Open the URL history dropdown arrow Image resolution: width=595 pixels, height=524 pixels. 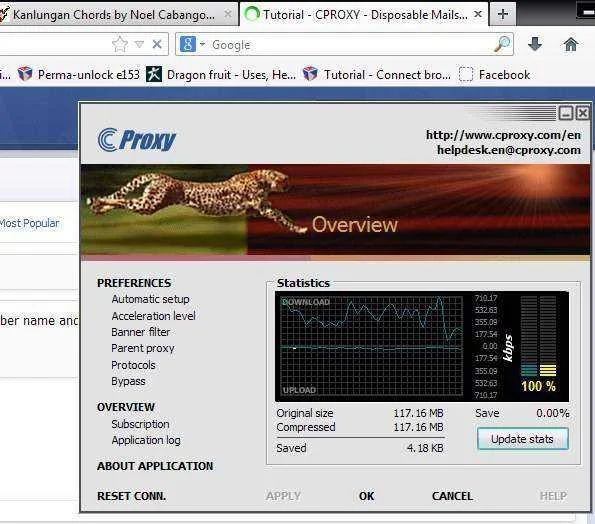click(x=139, y=44)
